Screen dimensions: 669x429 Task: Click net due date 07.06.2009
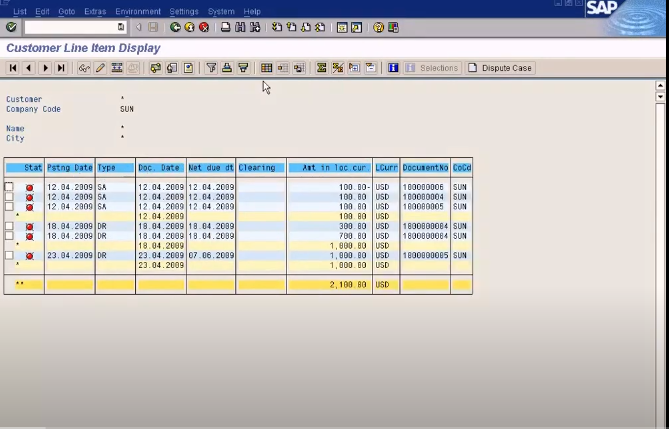pyautogui.click(x=211, y=255)
